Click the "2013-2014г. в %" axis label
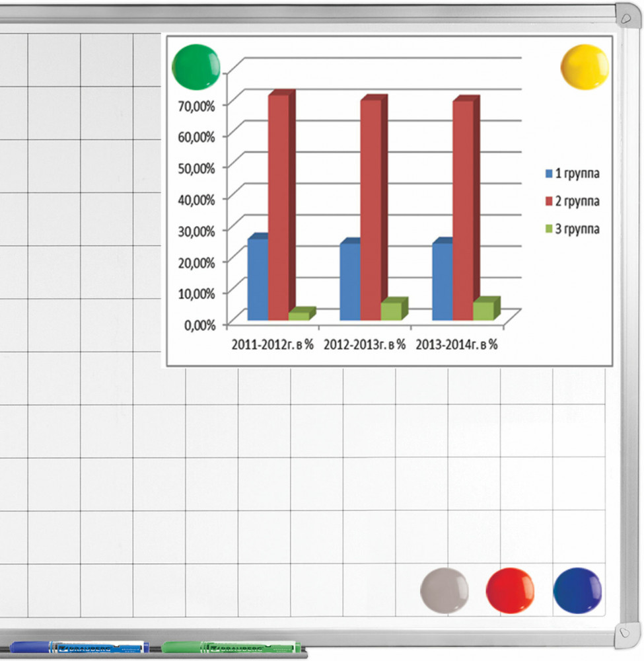 pos(456,344)
